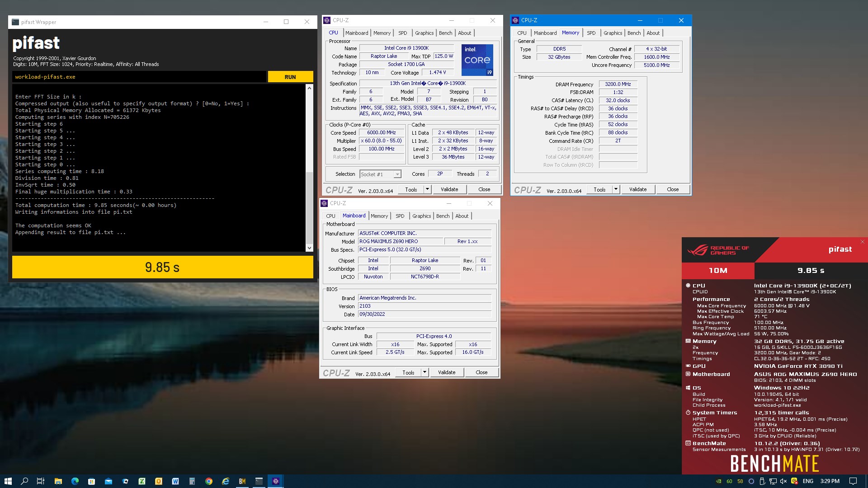Viewport: 868px width, 488px height.
Task: Expand Tools arrow in CPU-Z Memory window
Action: (616, 189)
